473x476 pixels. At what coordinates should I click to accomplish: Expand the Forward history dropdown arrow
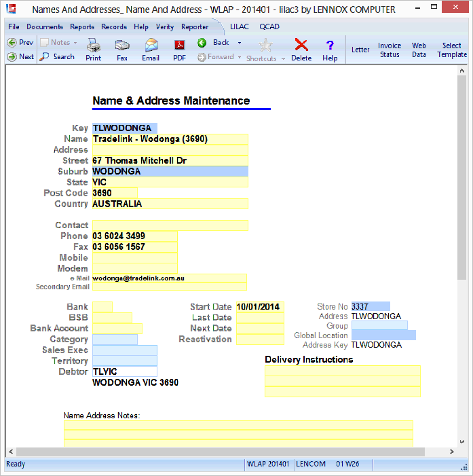click(x=240, y=57)
